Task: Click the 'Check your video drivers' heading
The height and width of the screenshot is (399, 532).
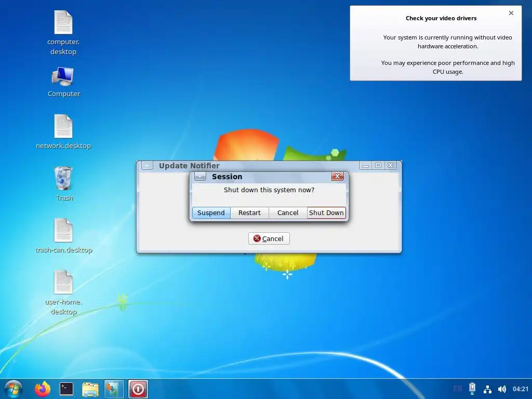Action: [x=441, y=18]
